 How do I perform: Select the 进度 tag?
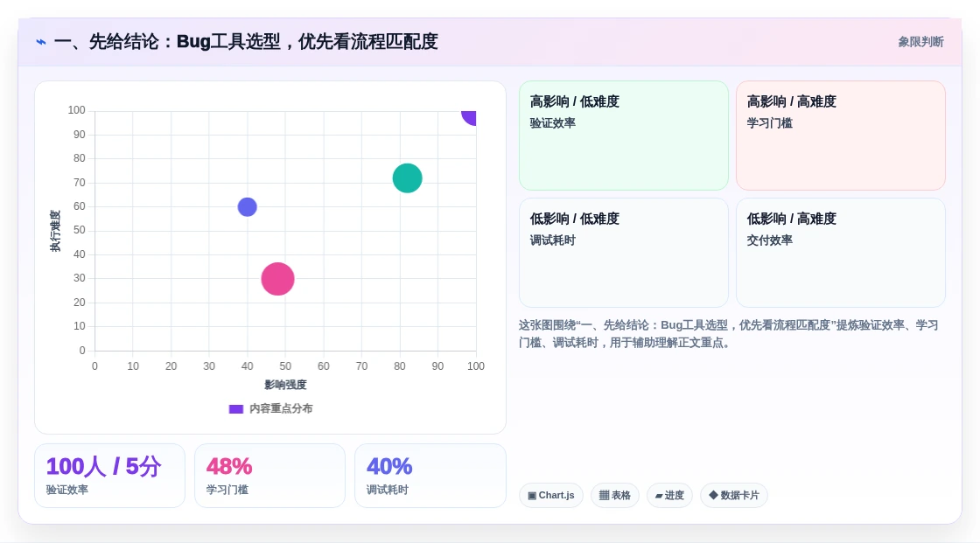pyautogui.click(x=669, y=496)
